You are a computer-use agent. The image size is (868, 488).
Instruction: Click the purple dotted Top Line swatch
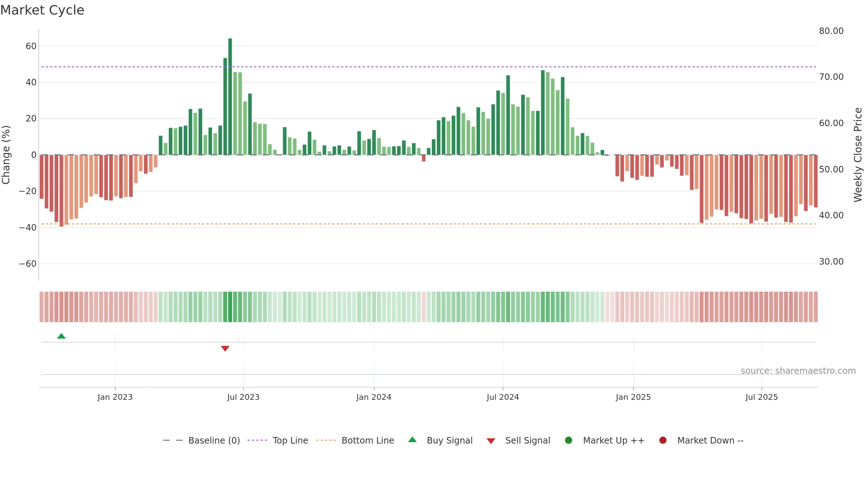click(x=257, y=440)
